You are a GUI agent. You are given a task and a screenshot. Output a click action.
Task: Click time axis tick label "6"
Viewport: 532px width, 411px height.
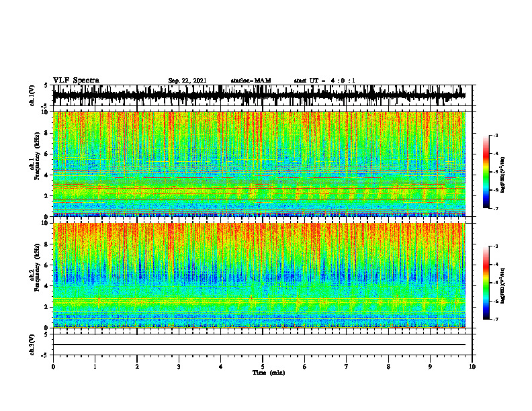[x=305, y=367]
